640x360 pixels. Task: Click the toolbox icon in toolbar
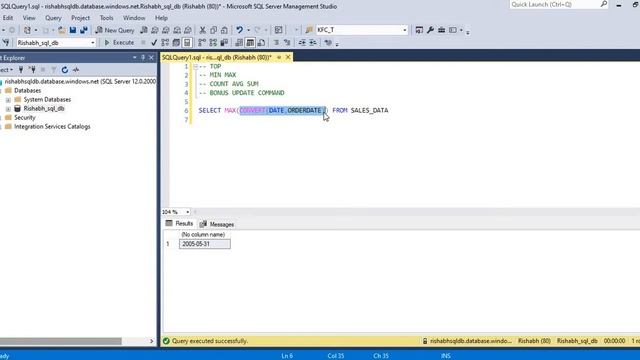(441, 30)
